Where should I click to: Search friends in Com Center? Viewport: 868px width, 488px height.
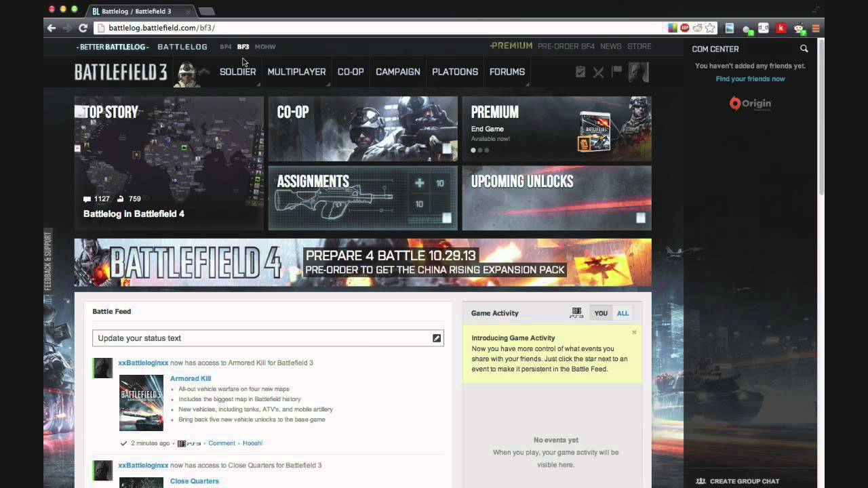804,49
